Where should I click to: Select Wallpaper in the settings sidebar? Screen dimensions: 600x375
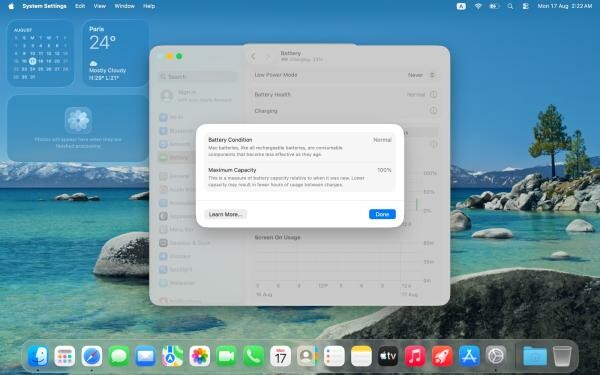click(197, 283)
